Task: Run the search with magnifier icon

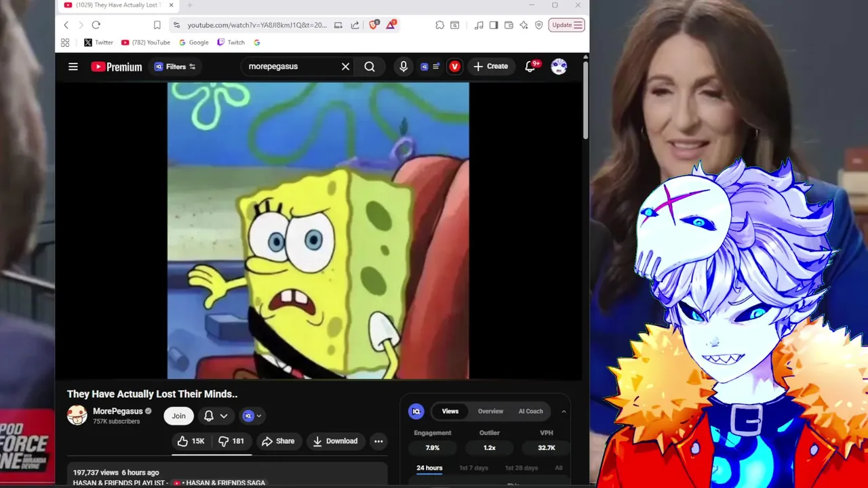Action: [370, 66]
